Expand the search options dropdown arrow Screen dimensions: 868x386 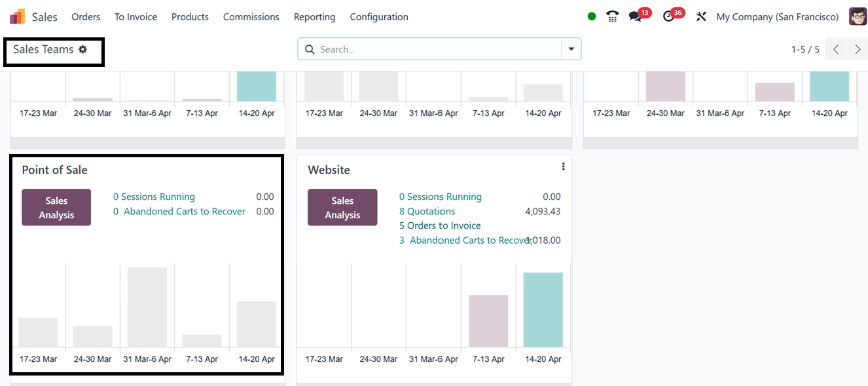coord(571,49)
